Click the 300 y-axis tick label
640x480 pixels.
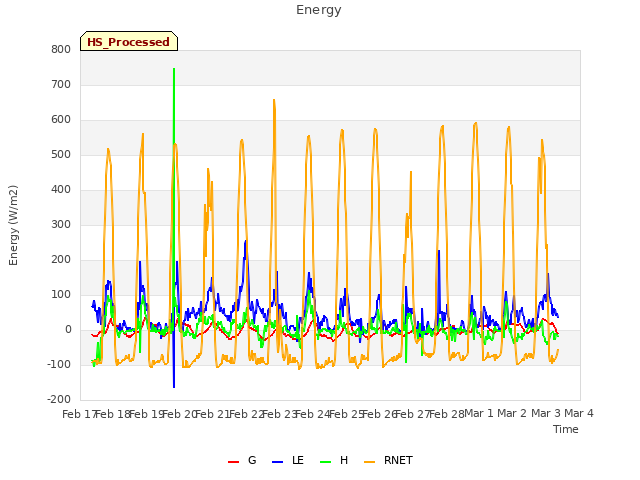pos(61,224)
